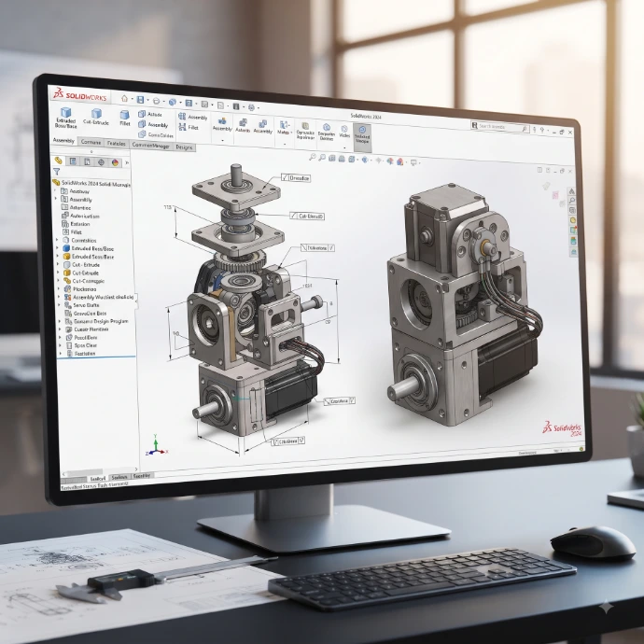Expand the blue Extruded Boss/Base feature
The width and height of the screenshot is (644, 644).
pyautogui.click(x=58, y=247)
